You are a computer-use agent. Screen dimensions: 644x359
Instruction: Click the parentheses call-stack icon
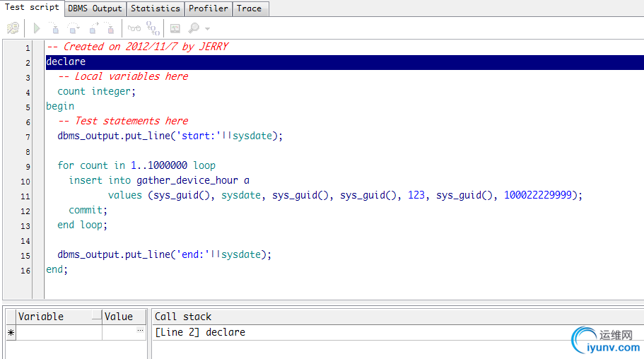click(x=153, y=28)
